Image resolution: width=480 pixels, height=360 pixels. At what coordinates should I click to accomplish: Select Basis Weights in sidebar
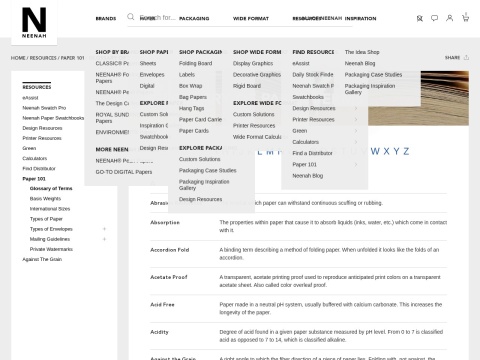(x=45, y=199)
